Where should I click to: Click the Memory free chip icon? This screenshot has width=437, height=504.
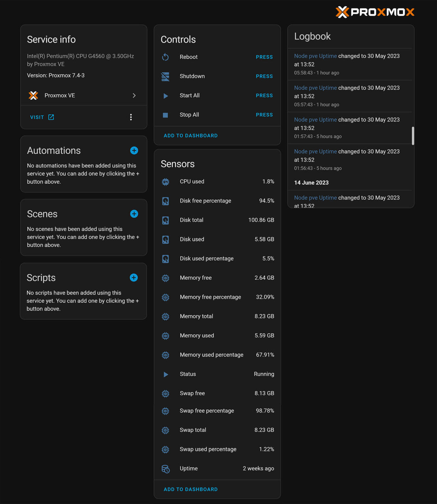coord(166,278)
